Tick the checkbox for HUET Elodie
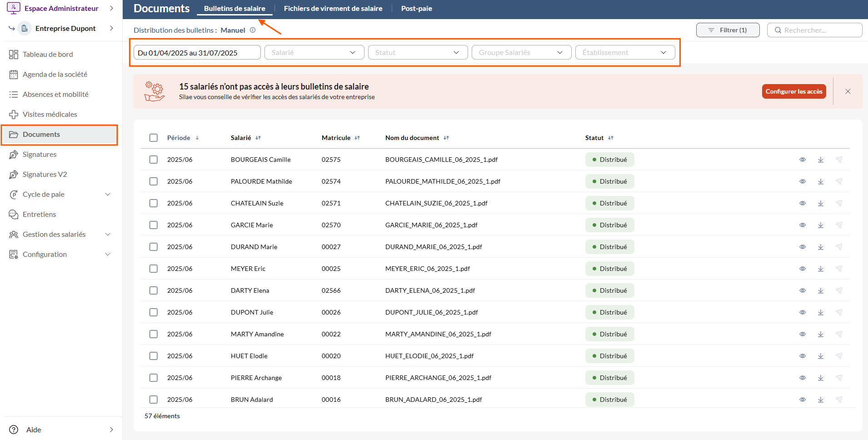 (154, 356)
